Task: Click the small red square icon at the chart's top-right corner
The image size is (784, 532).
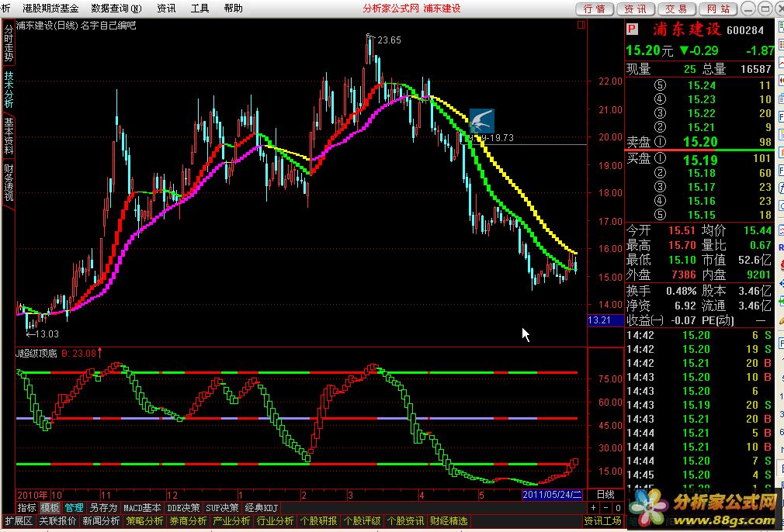Action: (581, 25)
